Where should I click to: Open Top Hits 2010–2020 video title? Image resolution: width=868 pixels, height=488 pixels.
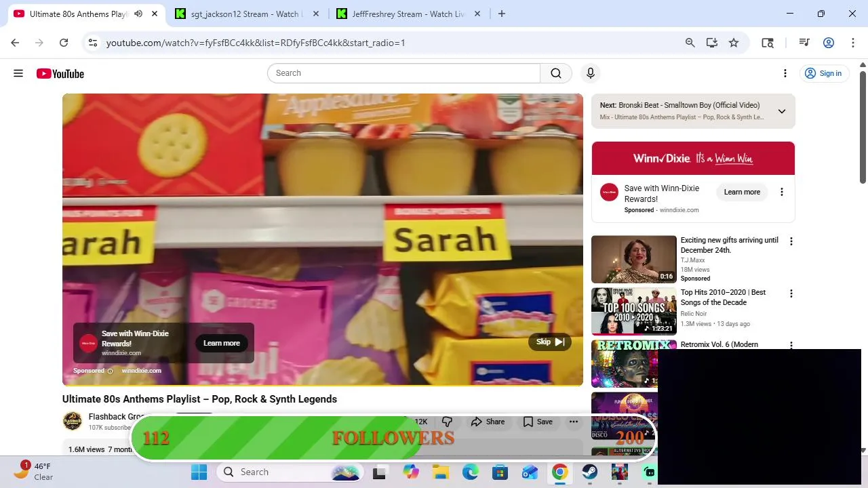click(723, 298)
